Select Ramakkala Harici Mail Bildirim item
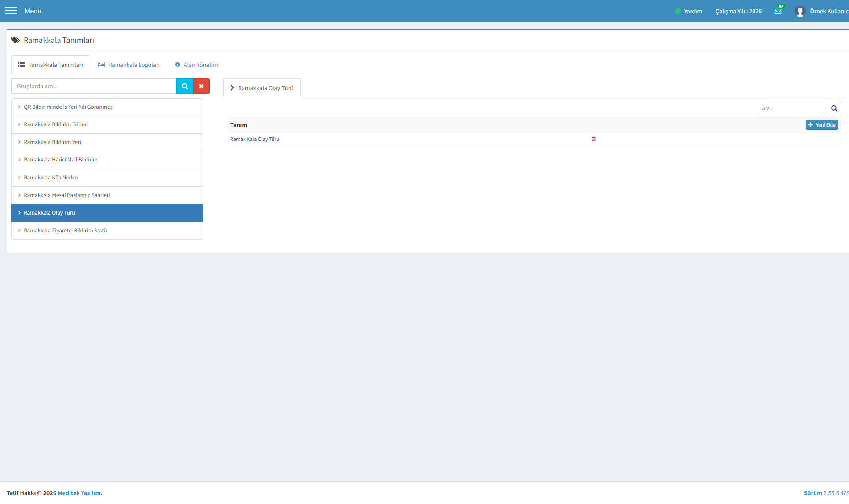The height and width of the screenshot is (504, 849). 107,160
